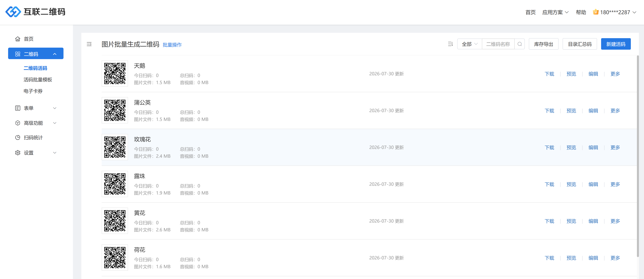Click the search magnifier icon
Screen dimensions: 644x279
[x=520, y=44]
